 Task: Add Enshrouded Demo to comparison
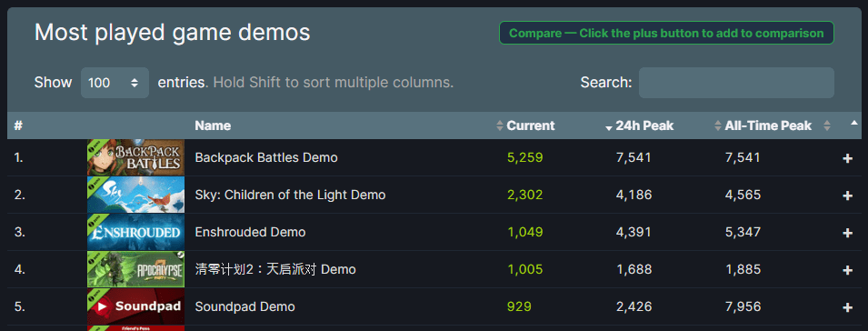(x=847, y=233)
